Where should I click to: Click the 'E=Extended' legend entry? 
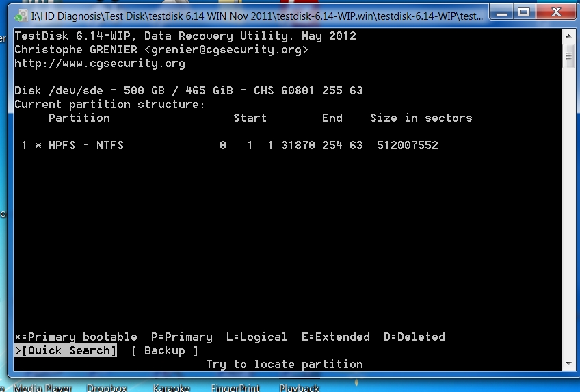click(x=336, y=337)
